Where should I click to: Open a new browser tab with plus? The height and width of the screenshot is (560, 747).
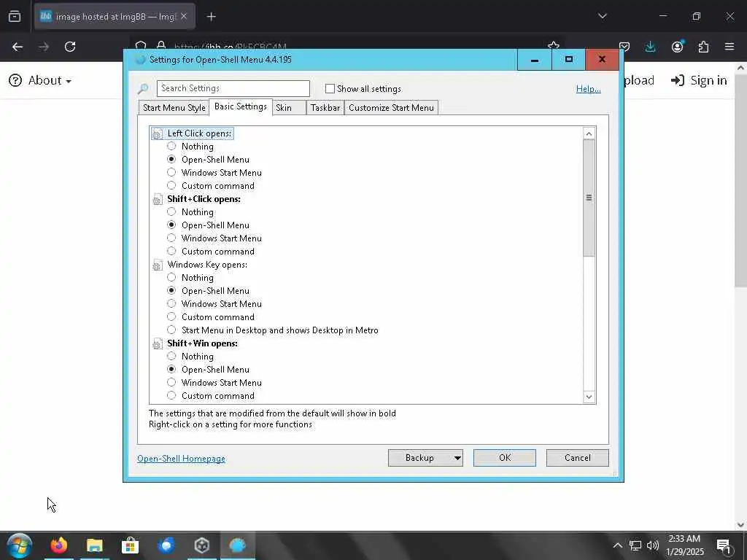click(x=212, y=17)
